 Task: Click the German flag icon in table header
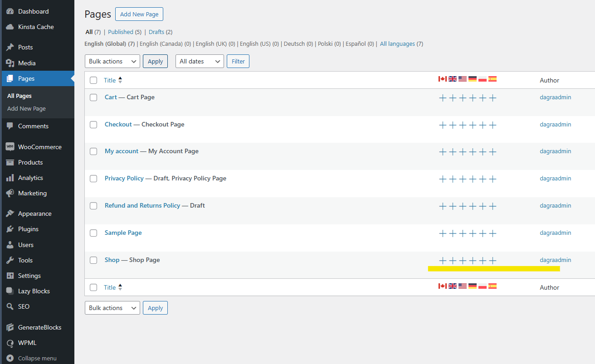[473, 79]
